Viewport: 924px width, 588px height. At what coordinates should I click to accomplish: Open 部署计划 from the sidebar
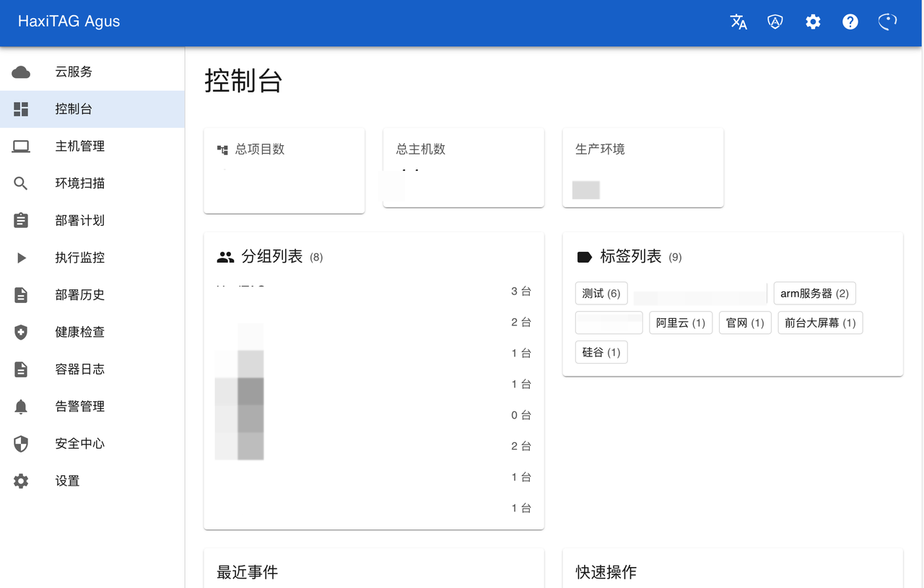[x=79, y=220]
